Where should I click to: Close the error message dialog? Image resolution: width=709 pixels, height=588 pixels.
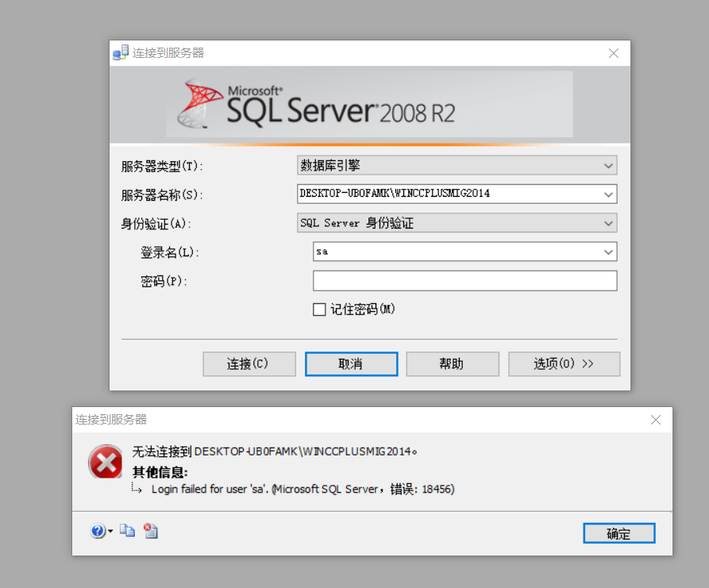[x=656, y=420]
